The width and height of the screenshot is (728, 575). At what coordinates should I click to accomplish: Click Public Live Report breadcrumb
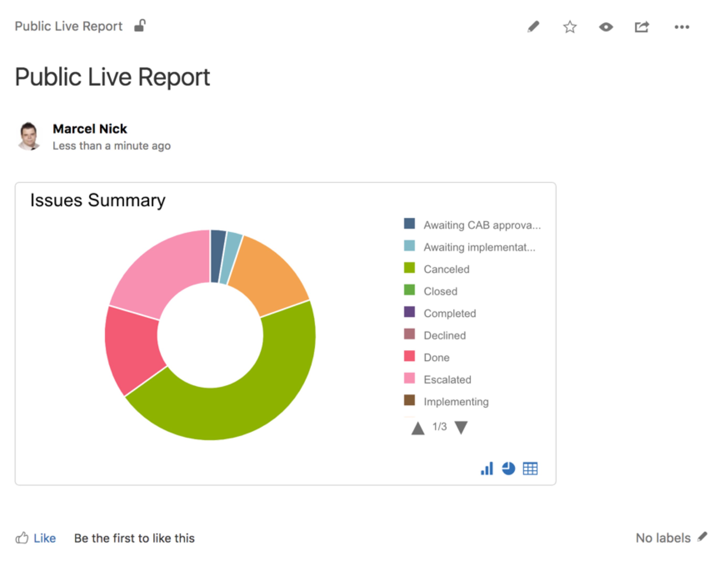tap(68, 26)
